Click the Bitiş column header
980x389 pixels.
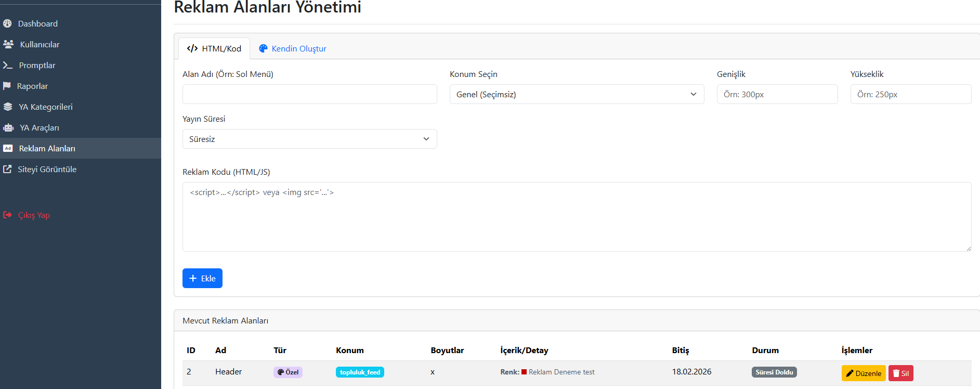click(x=681, y=351)
